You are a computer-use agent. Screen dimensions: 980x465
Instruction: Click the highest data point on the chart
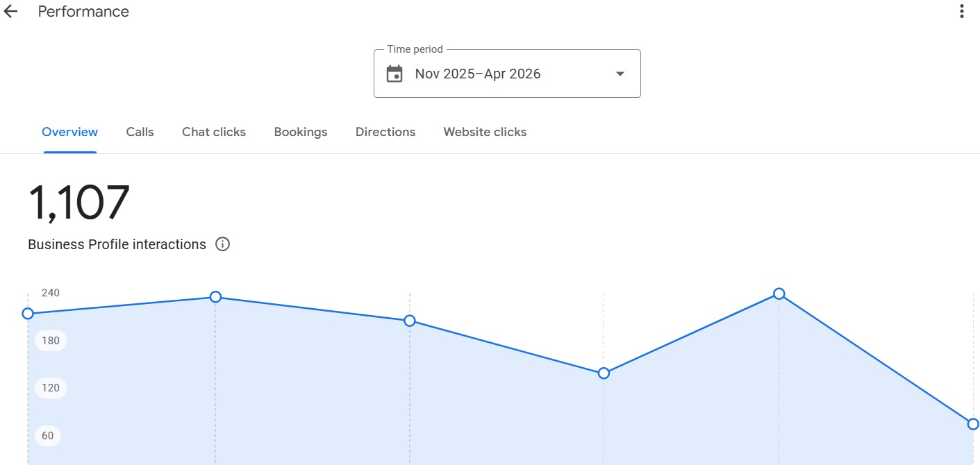click(779, 294)
